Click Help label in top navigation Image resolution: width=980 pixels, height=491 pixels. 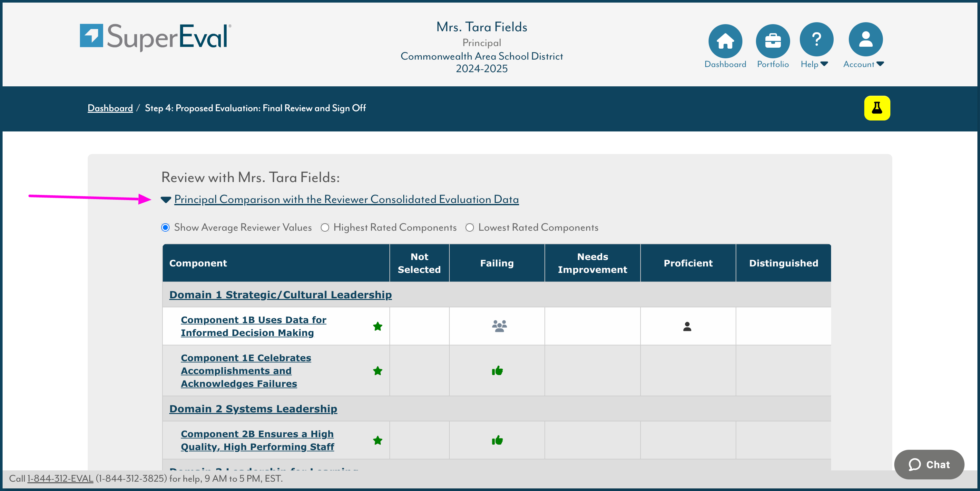[809, 64]
